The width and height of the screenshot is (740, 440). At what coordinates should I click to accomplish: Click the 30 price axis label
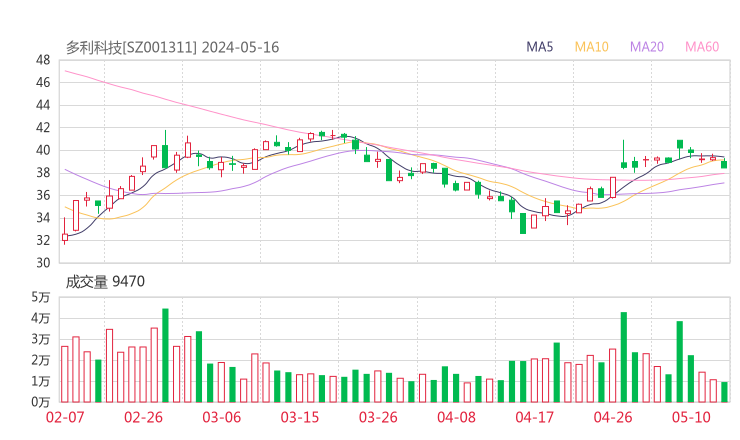point(43,262)
